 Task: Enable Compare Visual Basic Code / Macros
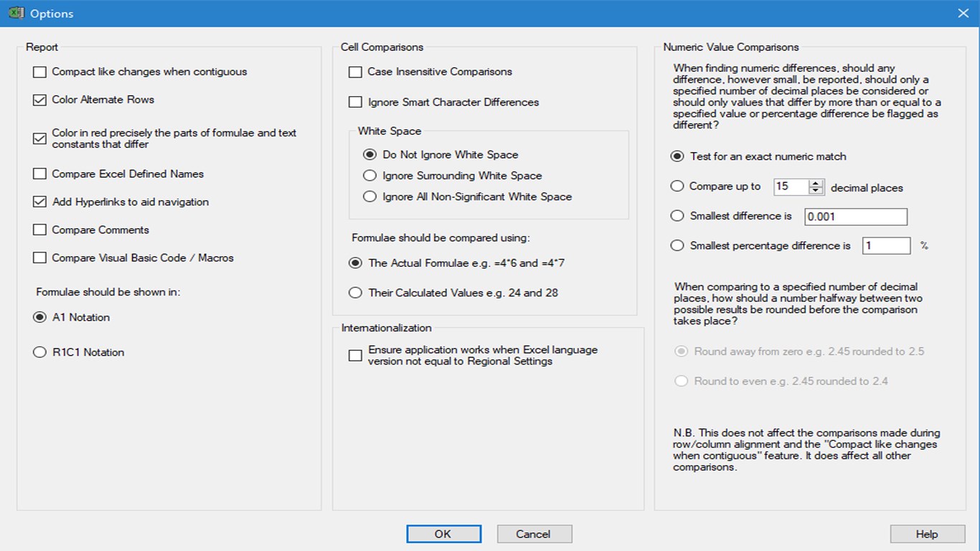coord(40,258)
